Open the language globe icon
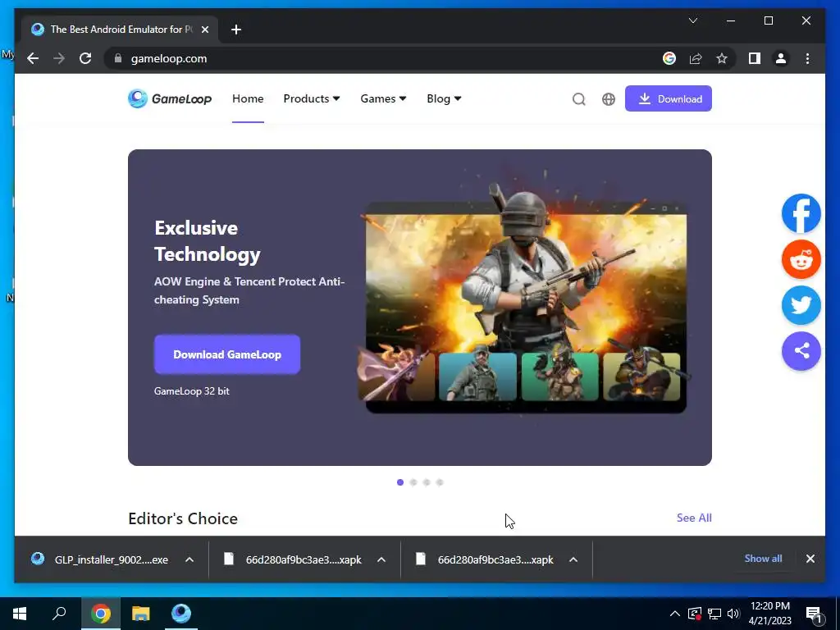Screen dimensions: 840x630 [x=609, y=99]
